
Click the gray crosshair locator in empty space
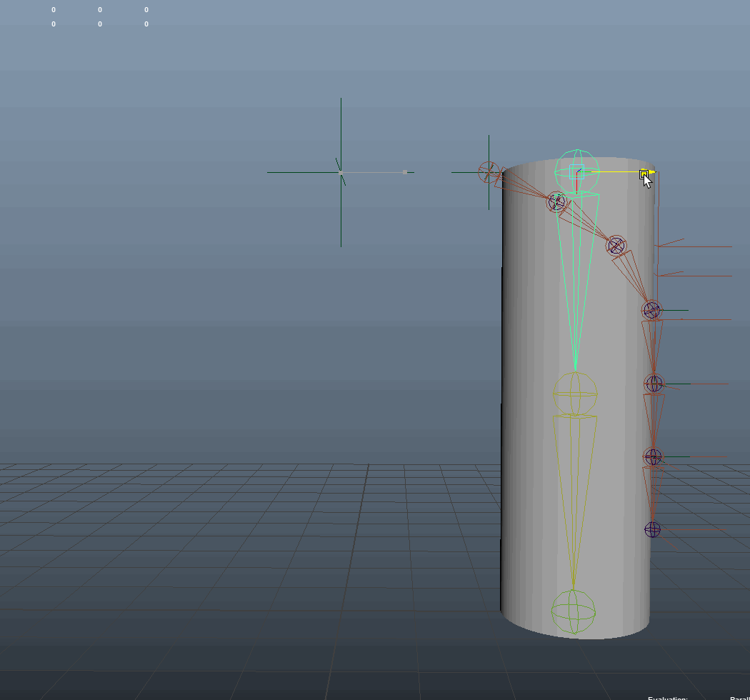coord(341,171)
